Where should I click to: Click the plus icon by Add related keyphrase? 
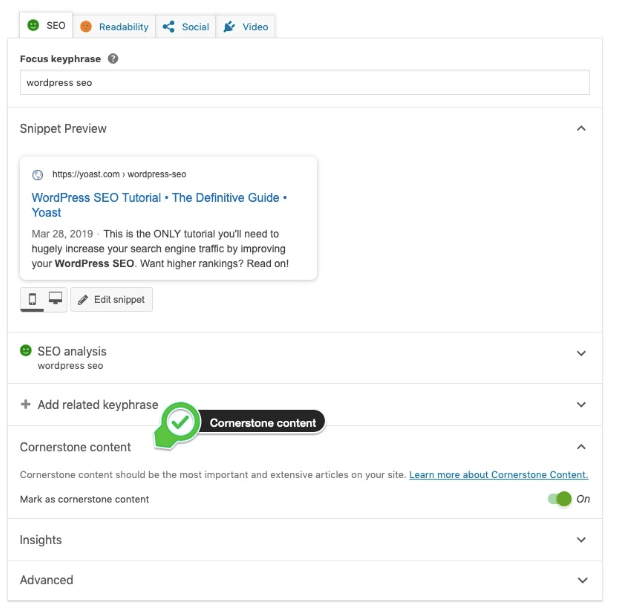pos(25,404)
